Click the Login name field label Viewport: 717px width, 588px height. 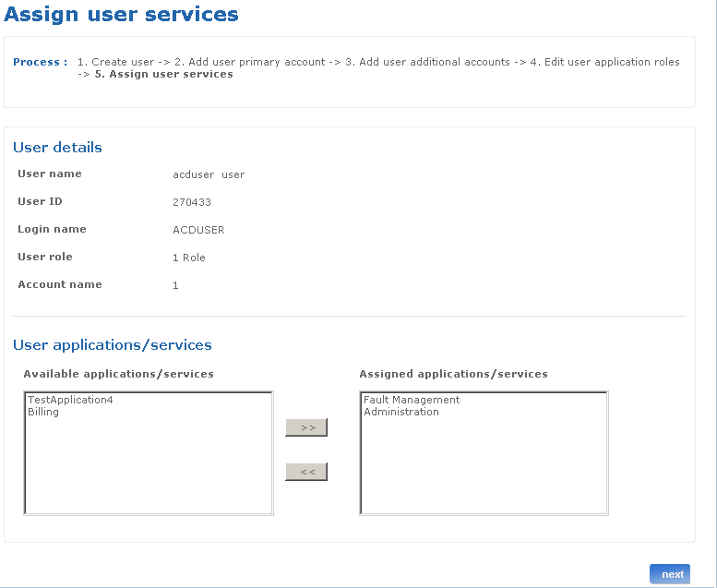click(52, 229)
